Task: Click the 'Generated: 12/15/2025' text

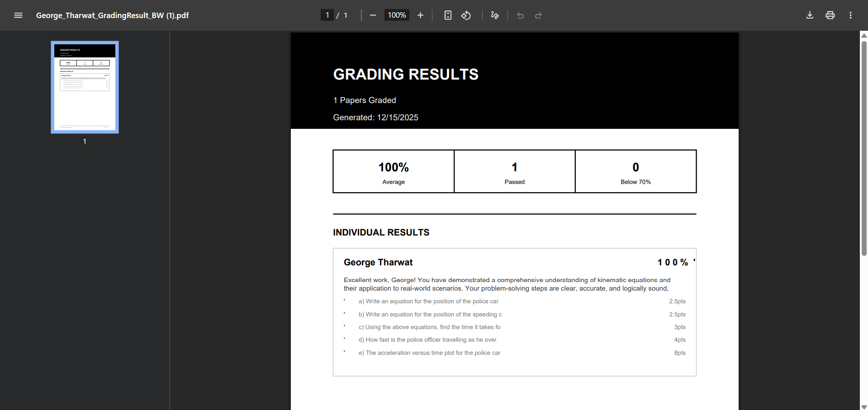Action: [375, 118]
